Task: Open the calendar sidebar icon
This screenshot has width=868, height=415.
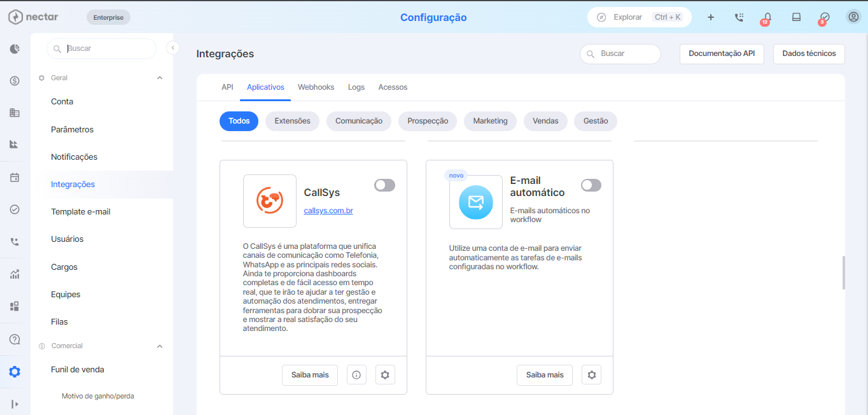Action: (15, 178)
